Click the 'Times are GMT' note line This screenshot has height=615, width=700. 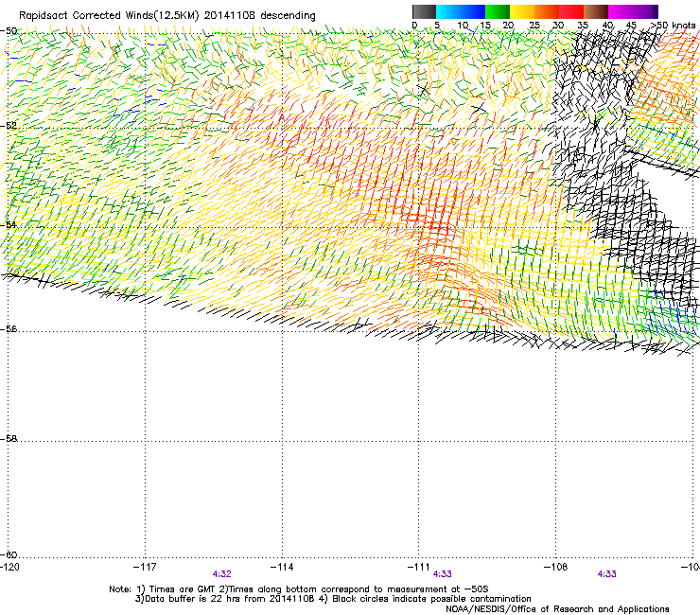tap(299, 589)
